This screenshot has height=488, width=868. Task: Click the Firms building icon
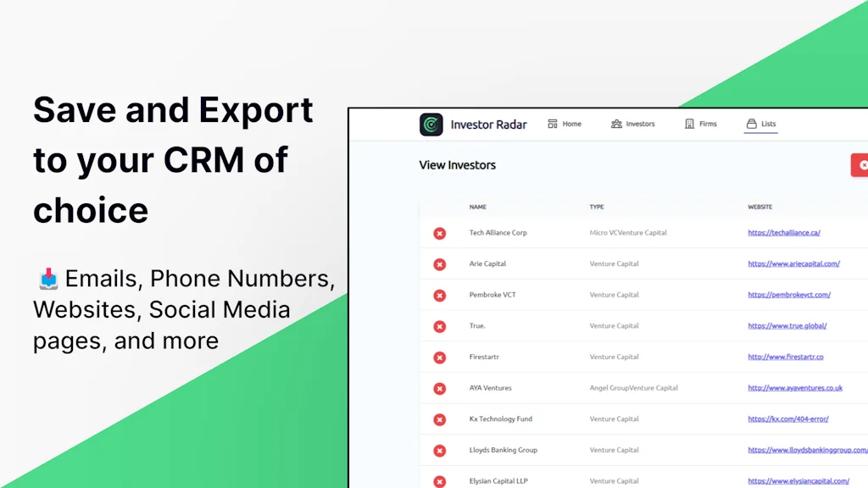688,123
